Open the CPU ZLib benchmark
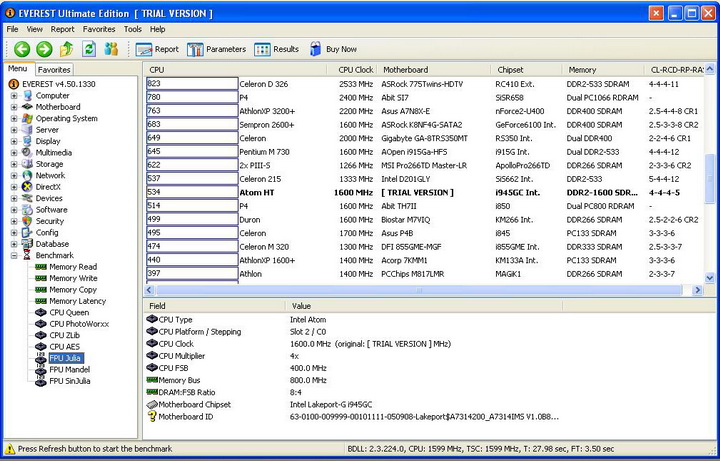720x461 pixels. coord(65,335)
